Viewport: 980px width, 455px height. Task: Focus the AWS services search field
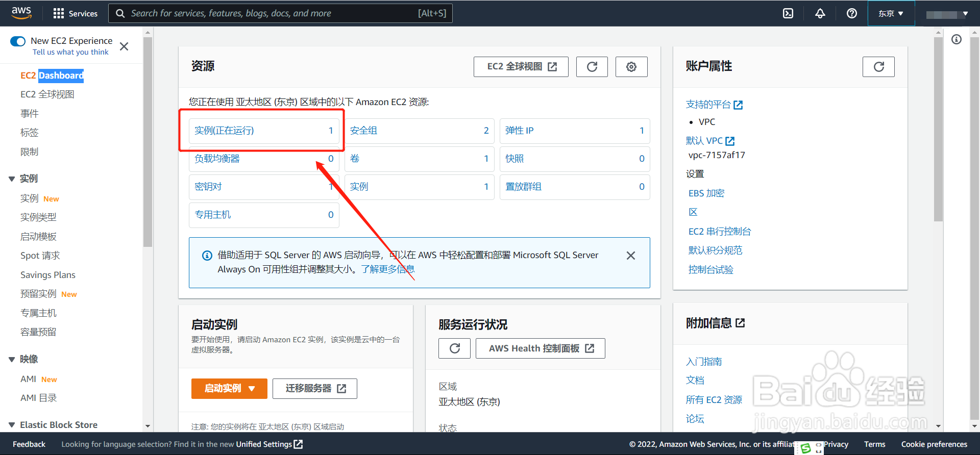[x=280, y=13]
